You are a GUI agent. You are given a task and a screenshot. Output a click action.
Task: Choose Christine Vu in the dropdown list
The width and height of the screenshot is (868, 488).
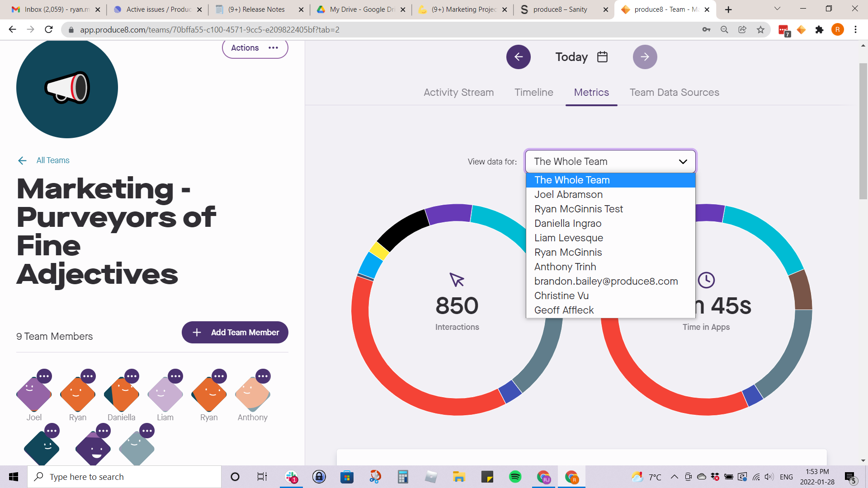point(561,296)
